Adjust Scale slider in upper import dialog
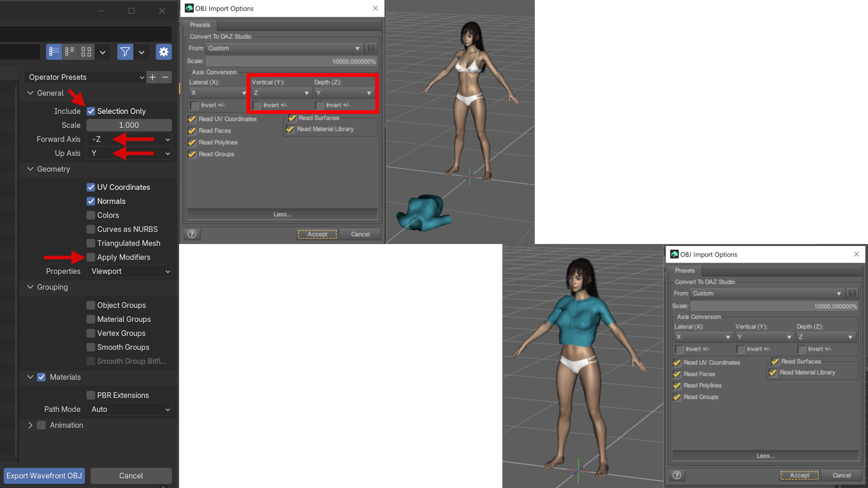Screen dimensions: 868x488 (x=292, y=61)
